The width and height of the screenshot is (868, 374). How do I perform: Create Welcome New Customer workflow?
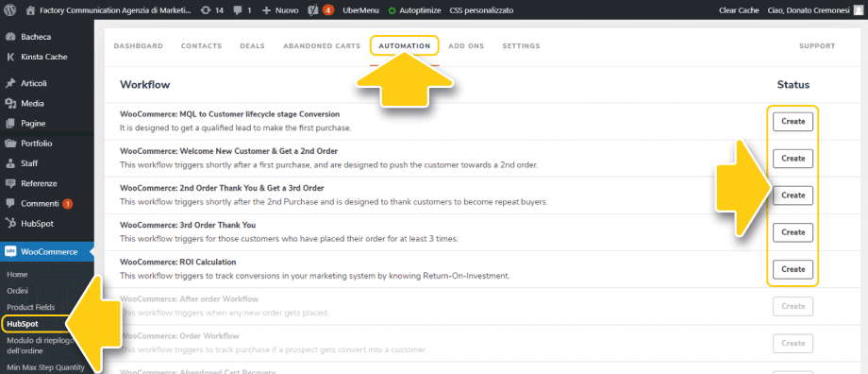(793, 159)
